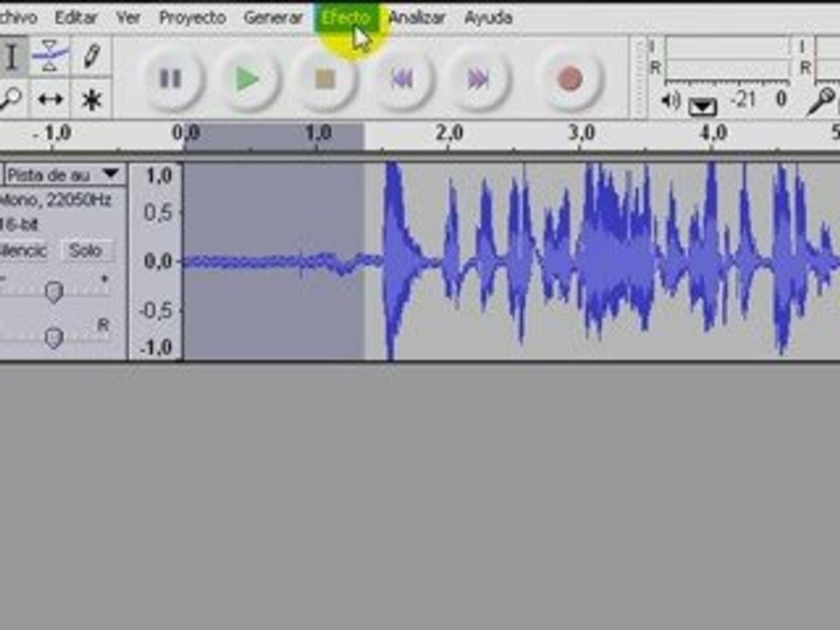Viewport: 840px width, 630px height.
Task: Click the track gain slider handle
Action: pos(53,292)
